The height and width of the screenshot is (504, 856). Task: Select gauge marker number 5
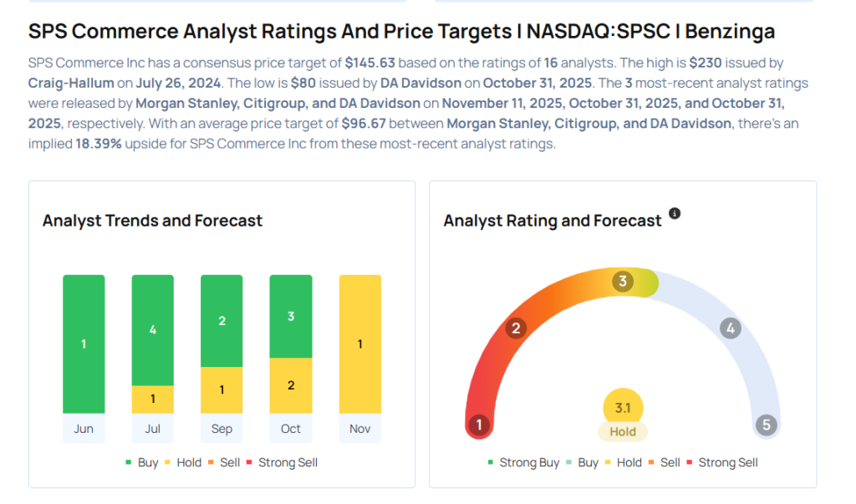tap(766, 425)
